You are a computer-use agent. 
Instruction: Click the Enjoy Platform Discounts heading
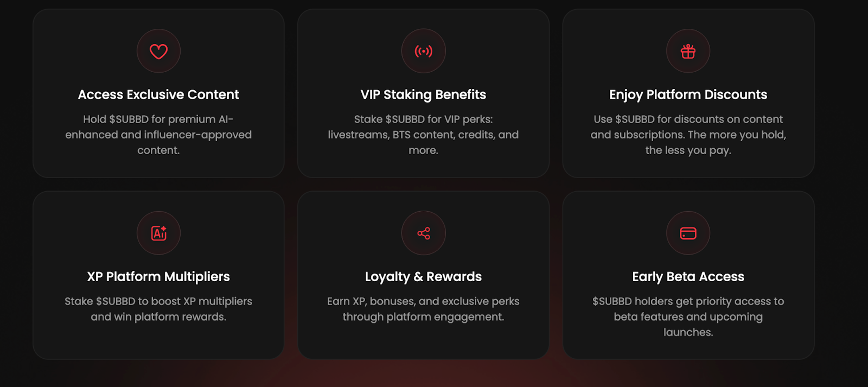click(x=688, y=94)
